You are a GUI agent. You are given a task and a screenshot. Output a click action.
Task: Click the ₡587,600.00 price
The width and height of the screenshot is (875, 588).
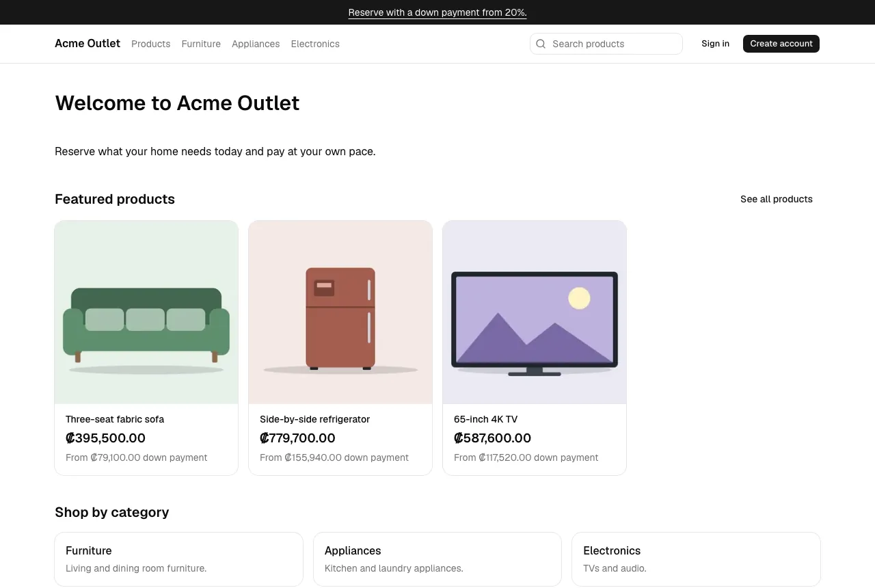coord(492,438)
